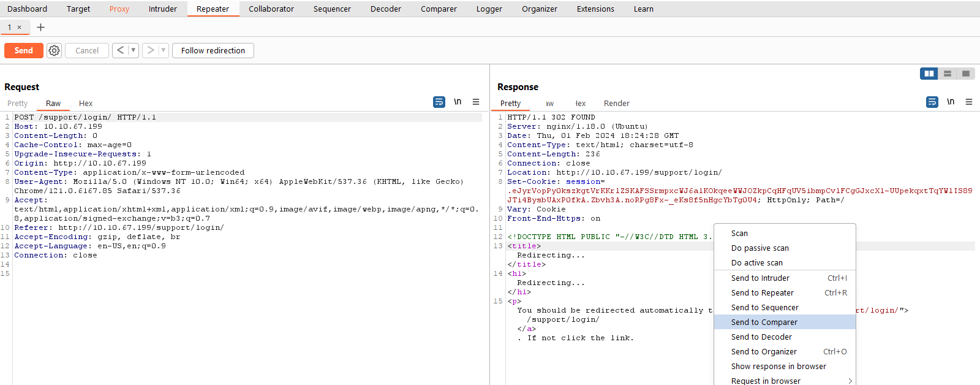Select side-by-side split layout icon

(x=929, y=74)
